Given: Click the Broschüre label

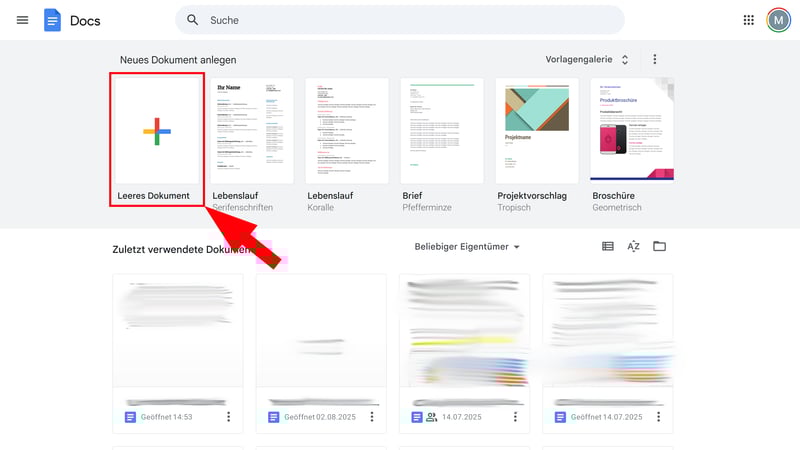Looking at the screenshot, I should [x=613, y=195].
